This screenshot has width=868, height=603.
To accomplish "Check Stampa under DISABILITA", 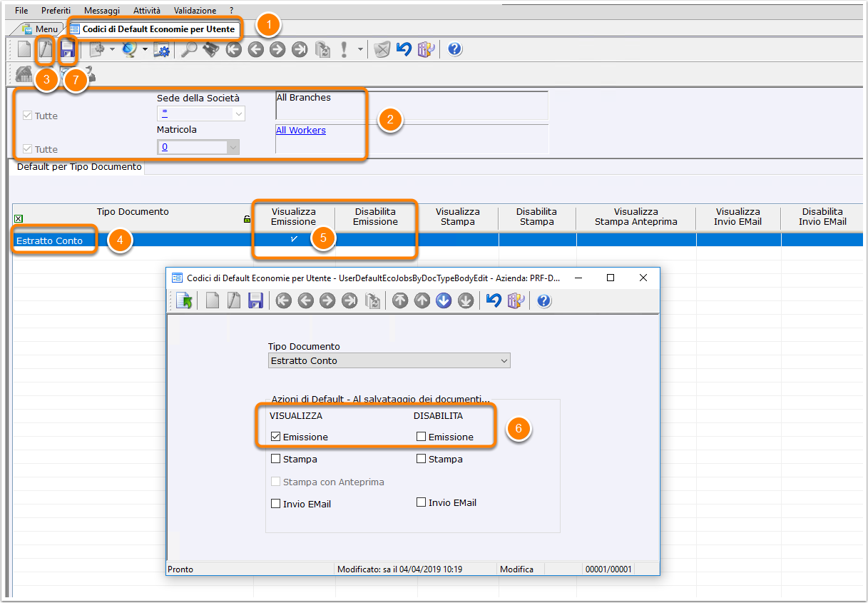I will pos(422,459).
